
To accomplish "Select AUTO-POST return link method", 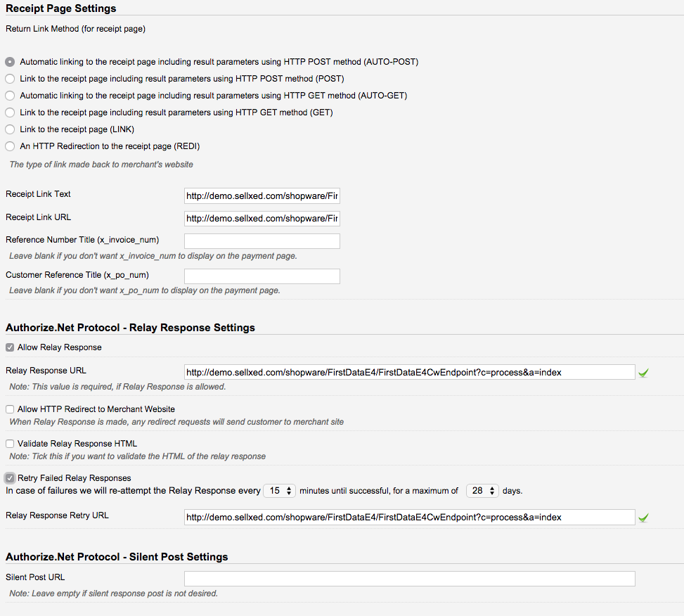I will pos(10,62).
